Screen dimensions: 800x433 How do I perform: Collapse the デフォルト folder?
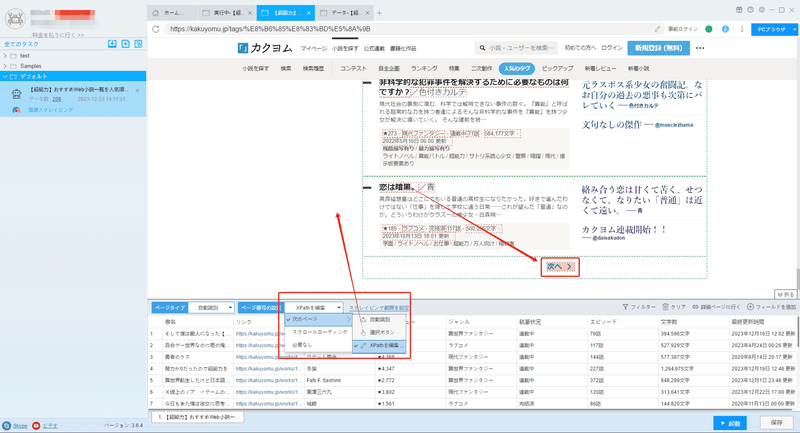5,77
